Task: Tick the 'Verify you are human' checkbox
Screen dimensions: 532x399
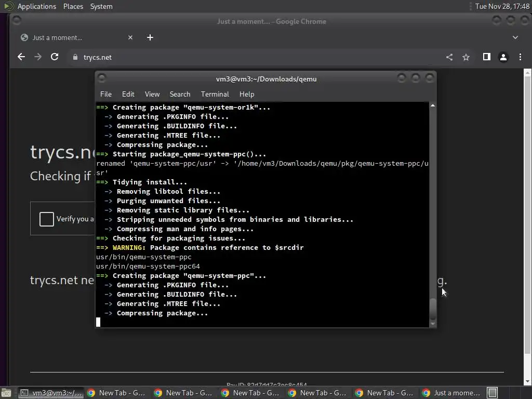Action: 46,219
